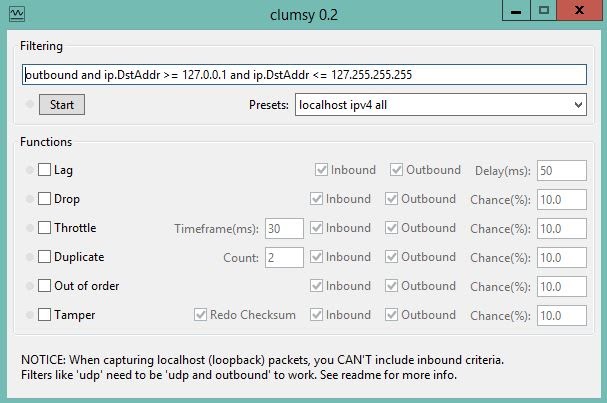Toggle Throttle Inbound checkbox
Viewport: 607px width, 403px height.
316,228
